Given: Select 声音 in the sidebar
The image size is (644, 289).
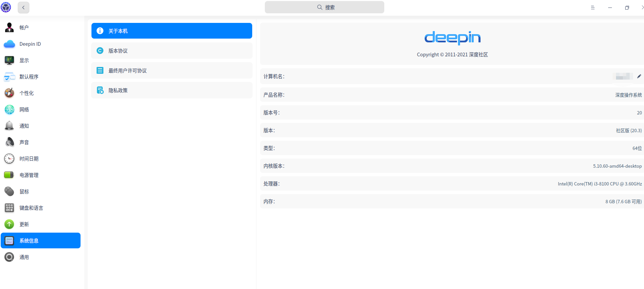Looking at the screenshot, I should click(41, 142).
